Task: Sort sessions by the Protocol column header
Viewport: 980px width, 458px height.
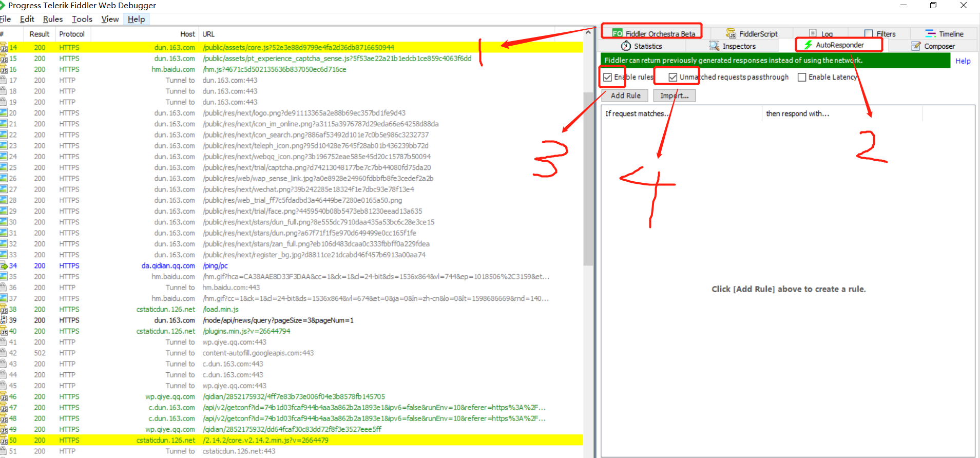Action: coord(72,34)
